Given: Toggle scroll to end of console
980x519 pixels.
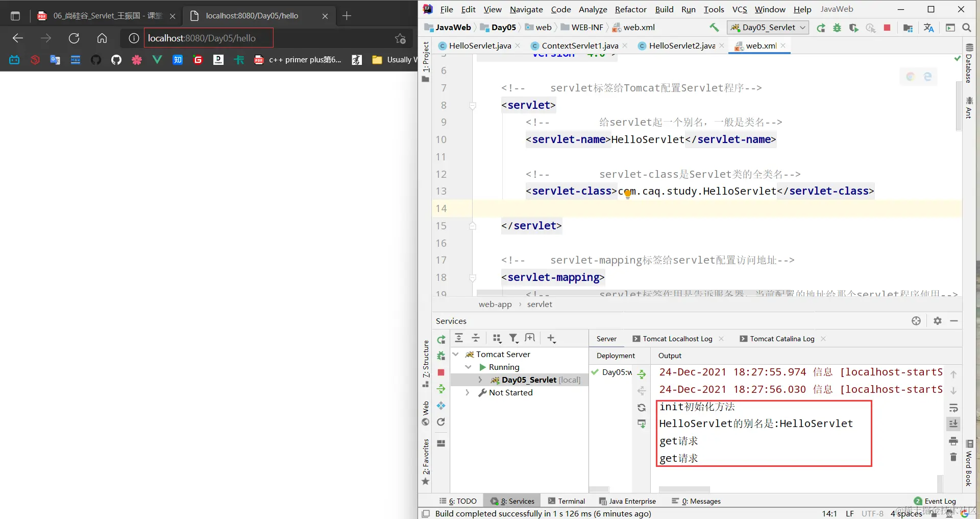Looking at the screenshot, I should tap(953, 423).
